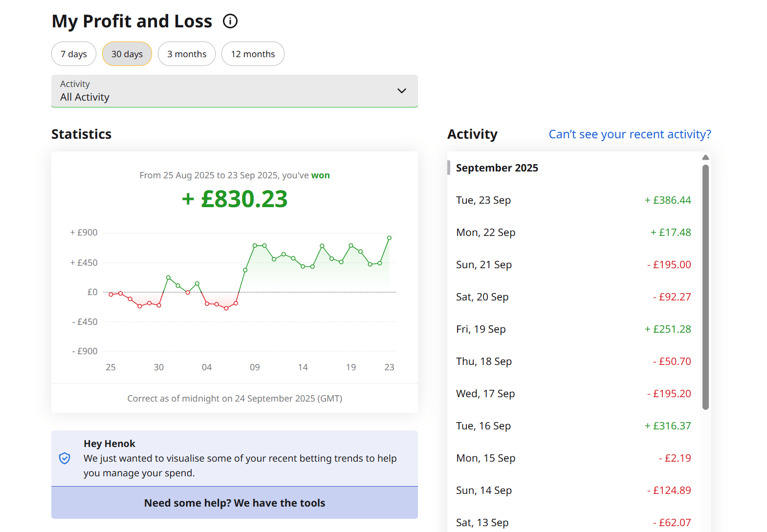Select the Wed, 17 Sep activity row
The height and width of the screenshot is (532, 767).
point(573,394)
